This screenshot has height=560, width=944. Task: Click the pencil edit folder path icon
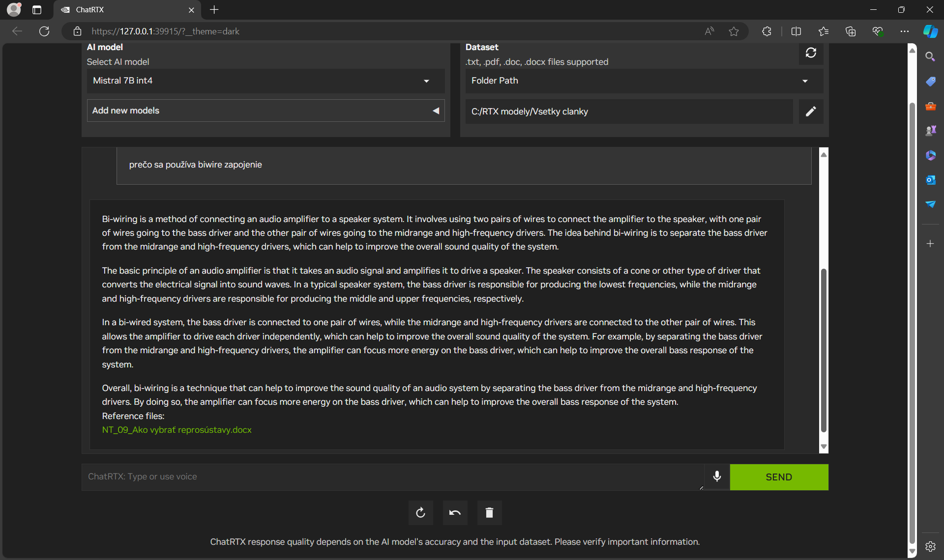pos(811,112)
